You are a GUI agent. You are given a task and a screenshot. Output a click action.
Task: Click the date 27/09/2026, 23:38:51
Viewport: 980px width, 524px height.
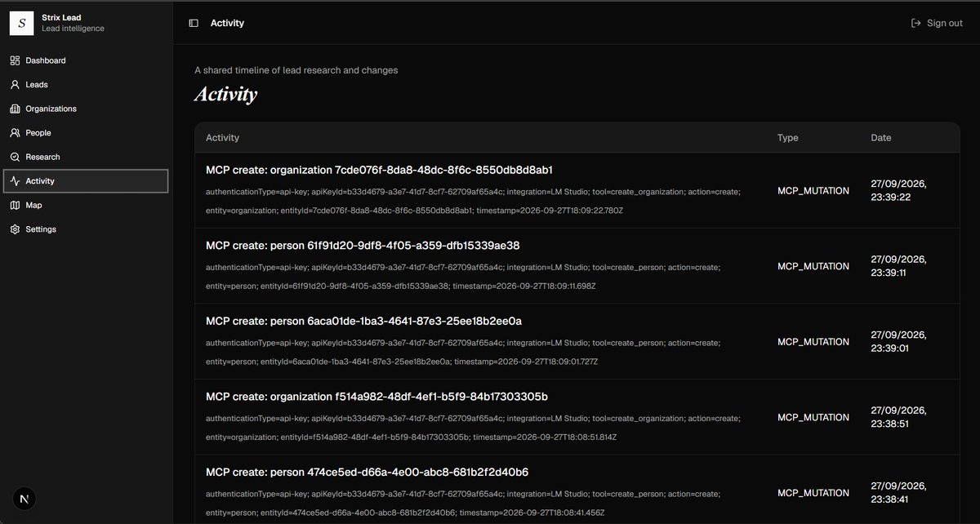click(899, 417)
